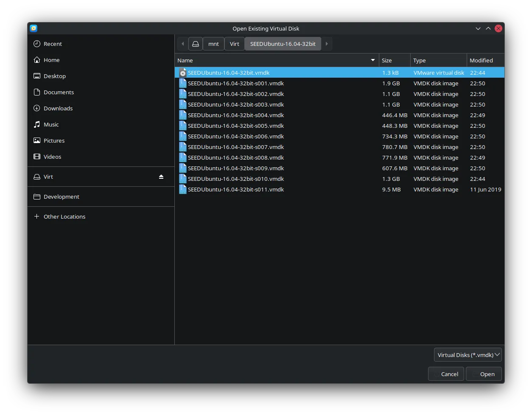The image size is (532, 416).
Task: Click the forward arrow in the path bar
Action: (327, 44)
